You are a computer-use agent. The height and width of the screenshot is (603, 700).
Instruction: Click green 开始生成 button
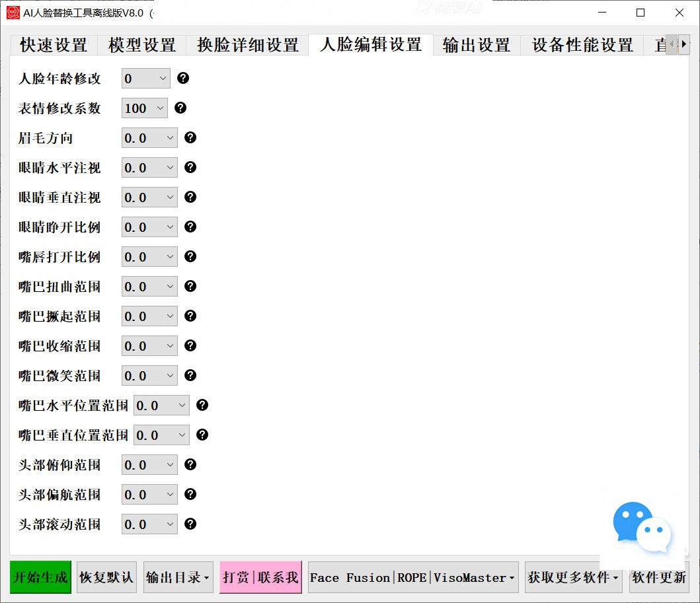40,577
